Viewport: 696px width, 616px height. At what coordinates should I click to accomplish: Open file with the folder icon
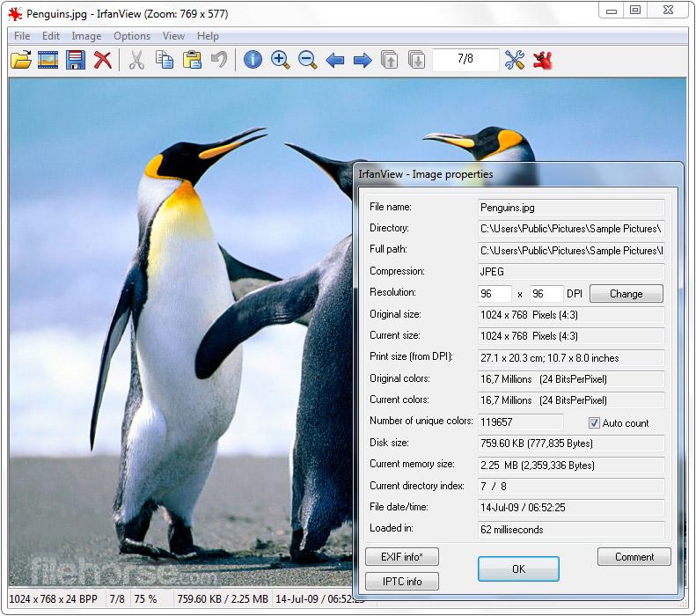(x=21, y=60)
